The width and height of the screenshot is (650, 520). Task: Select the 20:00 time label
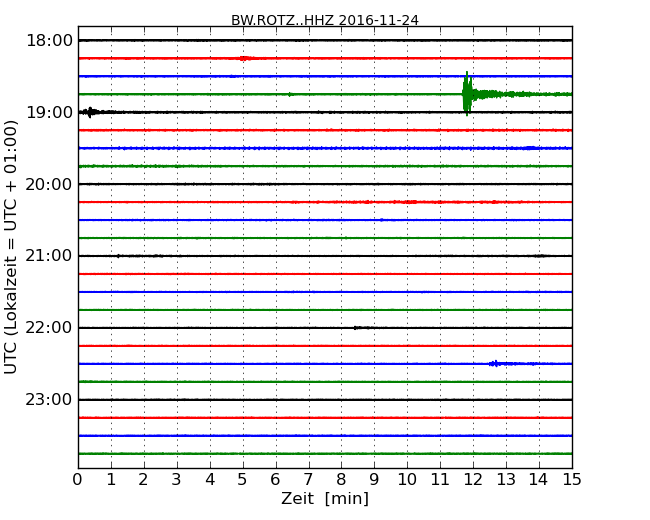(49, 184)
